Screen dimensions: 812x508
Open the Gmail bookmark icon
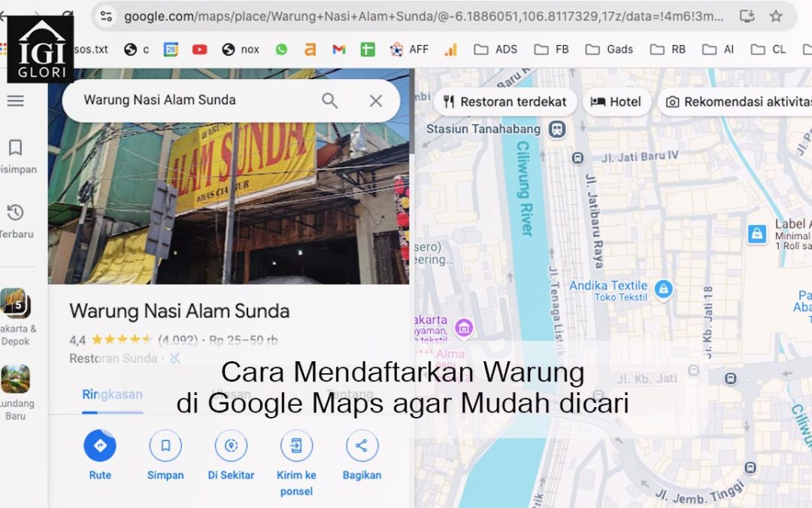[338, 49]
